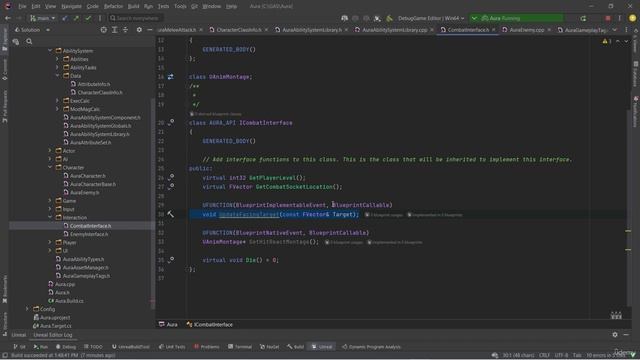Open the Git tool window button
This screenshot has width=640, height=360.
pyautogui.click(x=19, y=347)
